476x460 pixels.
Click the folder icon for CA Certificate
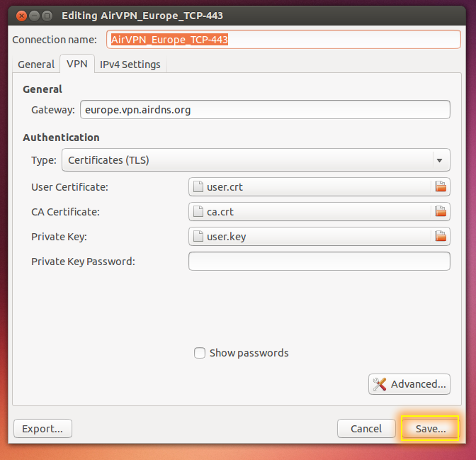(x=441, y=212)
